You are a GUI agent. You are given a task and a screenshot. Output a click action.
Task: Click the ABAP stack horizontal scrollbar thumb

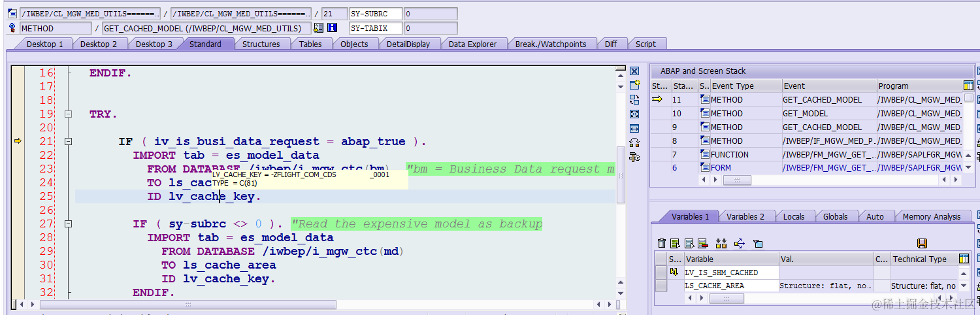click(x=737, y=180)
